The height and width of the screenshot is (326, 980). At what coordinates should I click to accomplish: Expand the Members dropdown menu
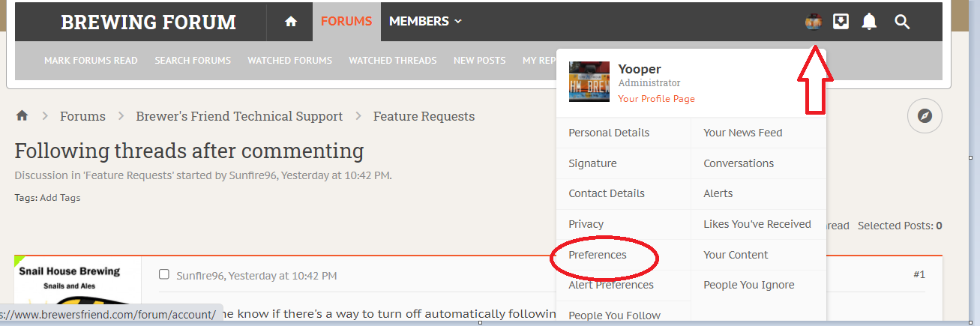click(x=425, y=22)
